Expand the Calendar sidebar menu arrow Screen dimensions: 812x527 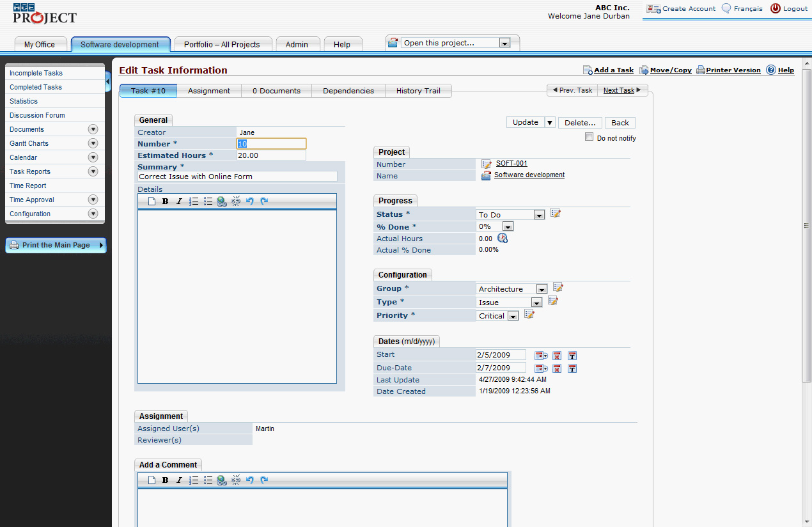(x=93, y=157)
